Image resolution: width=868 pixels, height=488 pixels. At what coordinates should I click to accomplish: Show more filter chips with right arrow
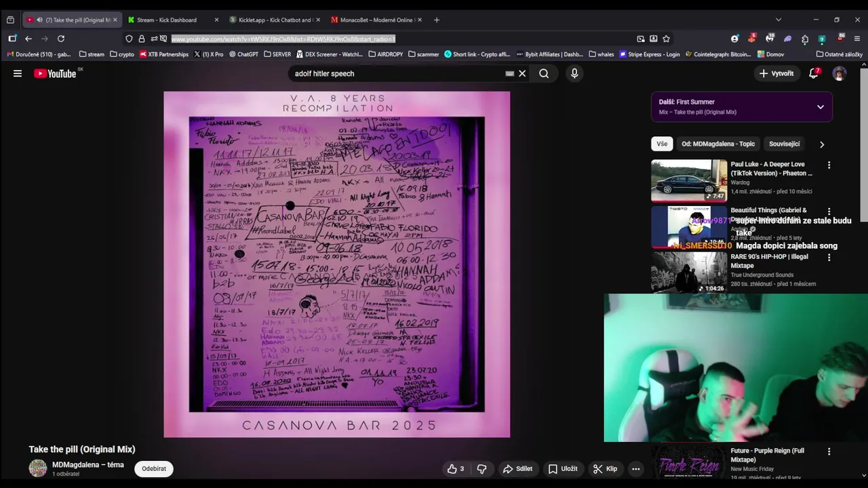[x=821, y=144]
